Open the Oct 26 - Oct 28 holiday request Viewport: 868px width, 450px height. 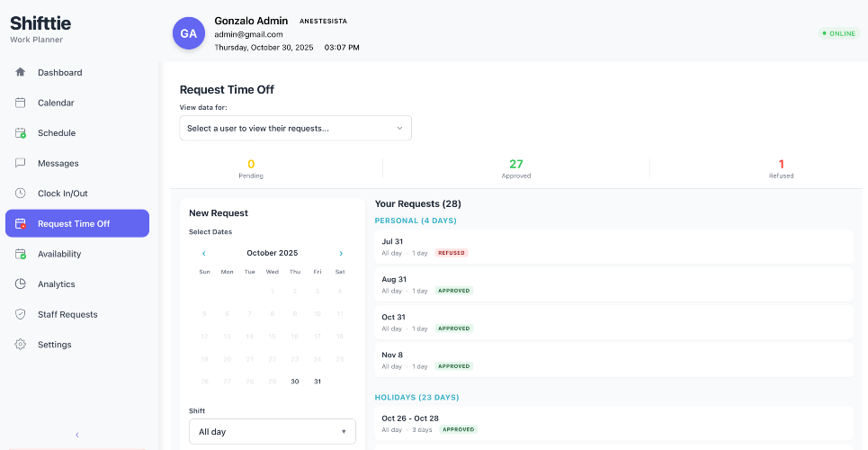614,423
